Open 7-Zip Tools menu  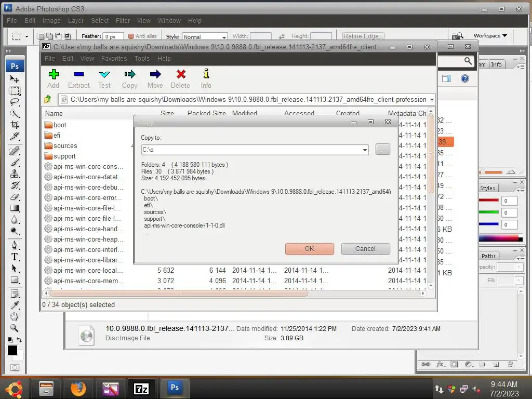[x=142, y=59]
